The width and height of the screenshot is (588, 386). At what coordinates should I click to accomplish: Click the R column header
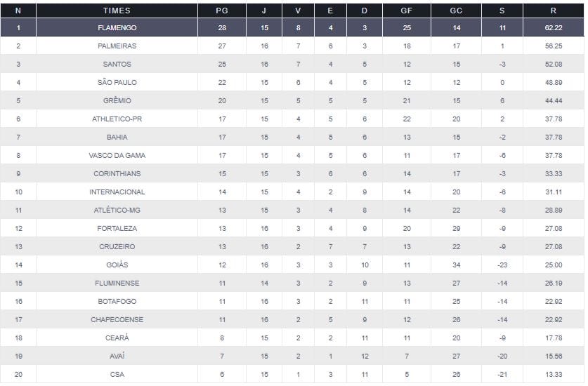click(554, 11)
